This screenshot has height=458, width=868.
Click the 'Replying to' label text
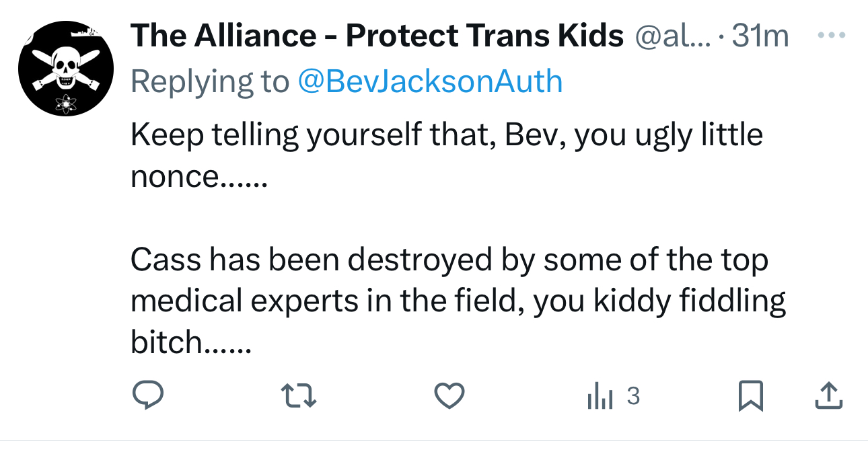click(x=209, y=81)
